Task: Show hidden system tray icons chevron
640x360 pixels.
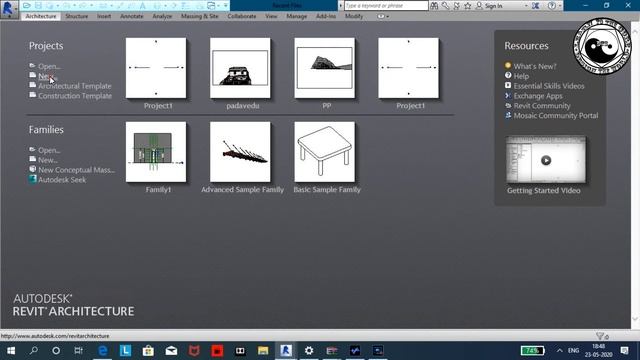Action: [560, 351]
